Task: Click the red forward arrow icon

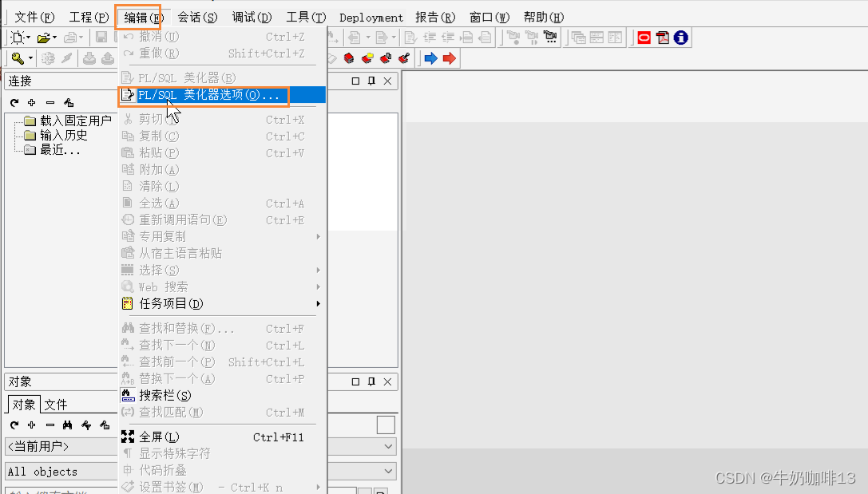Action: coord(449,57)
